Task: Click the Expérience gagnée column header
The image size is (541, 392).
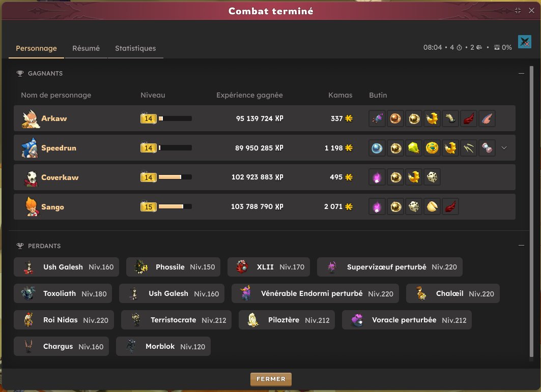Action: [249, 95]
